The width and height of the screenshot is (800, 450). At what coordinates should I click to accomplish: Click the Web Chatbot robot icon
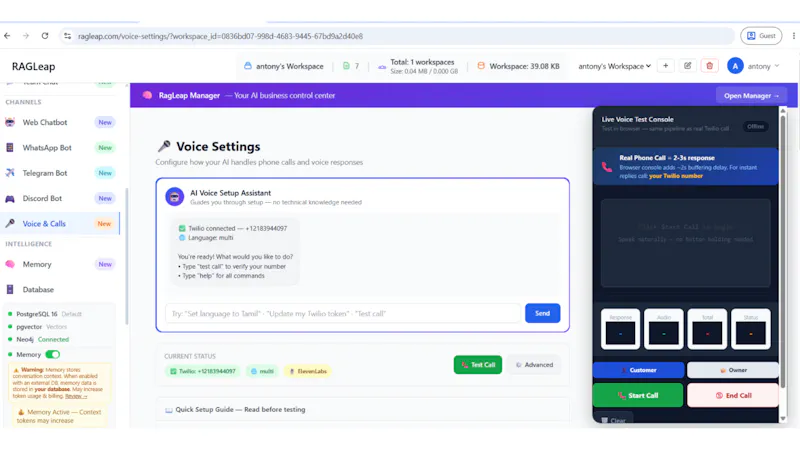coord(10,122)
